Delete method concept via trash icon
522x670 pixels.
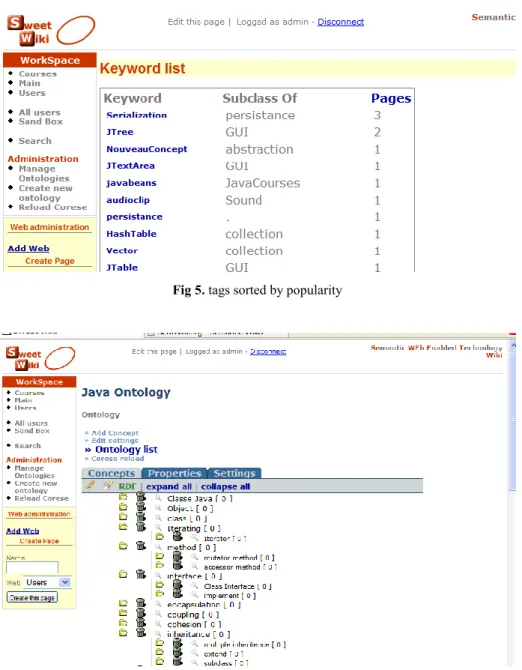coord(141,546)
